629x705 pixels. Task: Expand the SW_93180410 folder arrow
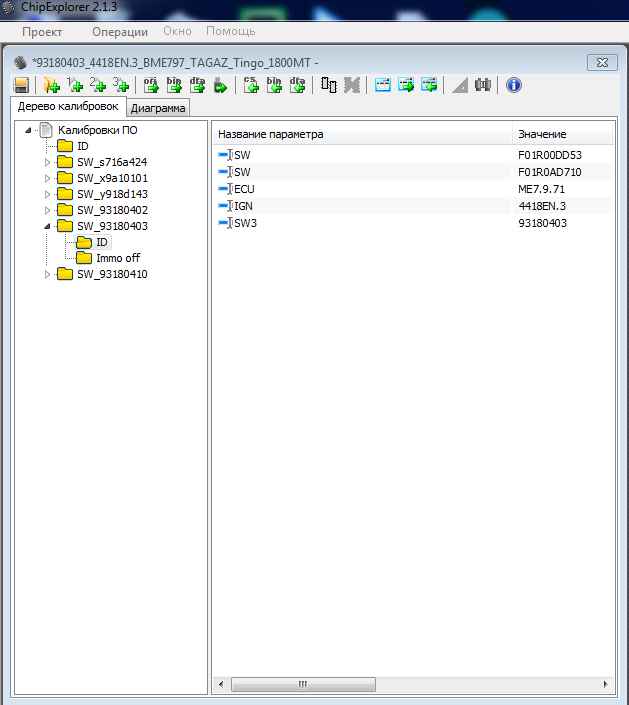[47, 274]
